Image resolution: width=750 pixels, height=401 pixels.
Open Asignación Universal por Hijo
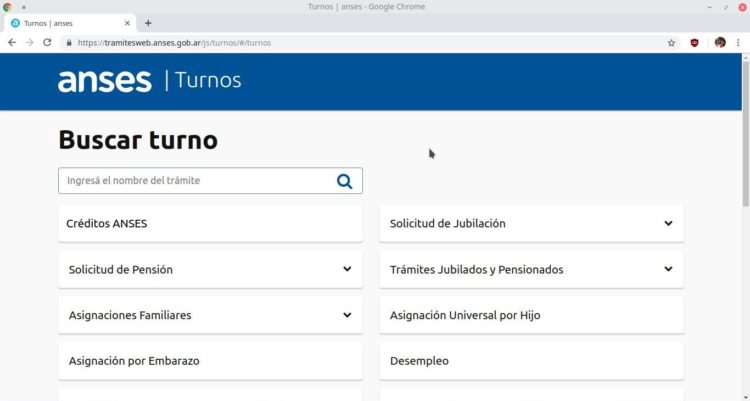point(531,315)
